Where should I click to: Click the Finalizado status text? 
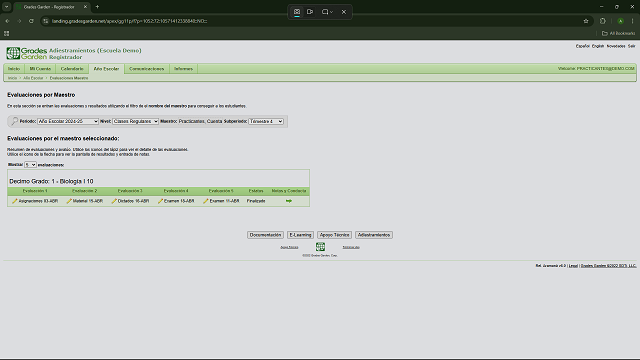256,201
